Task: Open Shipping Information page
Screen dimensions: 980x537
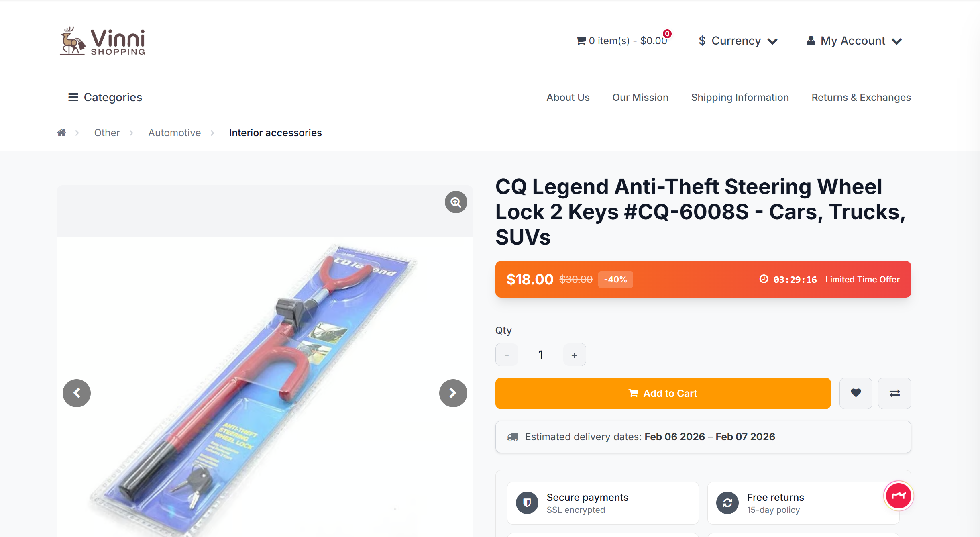Action: [x=740, y=97]
